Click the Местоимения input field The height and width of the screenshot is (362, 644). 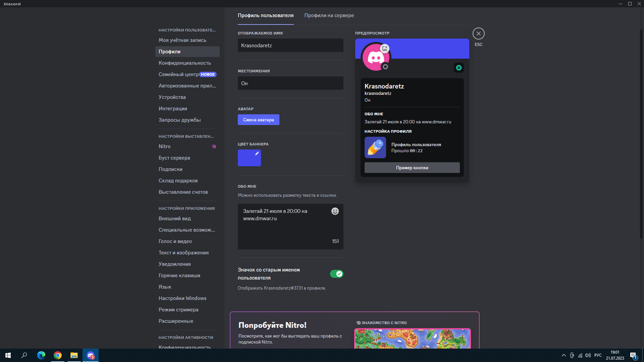[x=290, y=83]
